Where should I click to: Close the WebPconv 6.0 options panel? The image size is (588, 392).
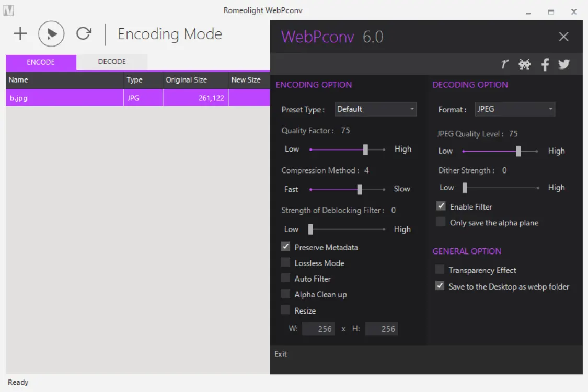pos(563,37)
